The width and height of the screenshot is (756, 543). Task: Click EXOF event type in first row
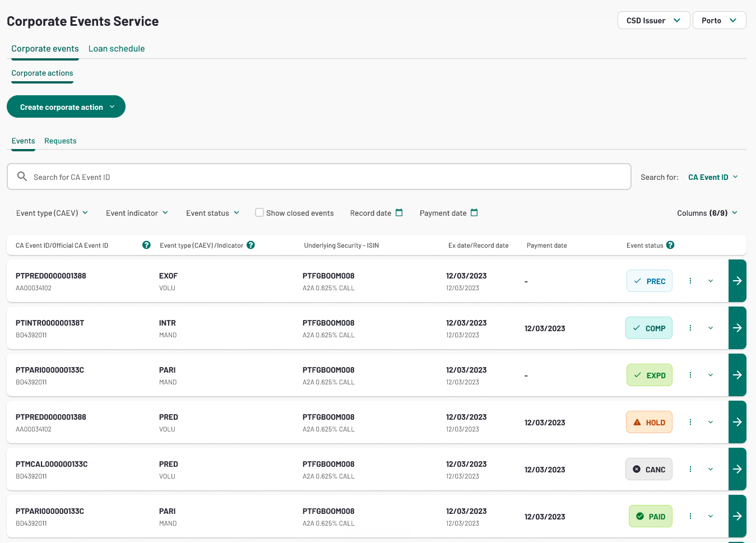(168, 276)
